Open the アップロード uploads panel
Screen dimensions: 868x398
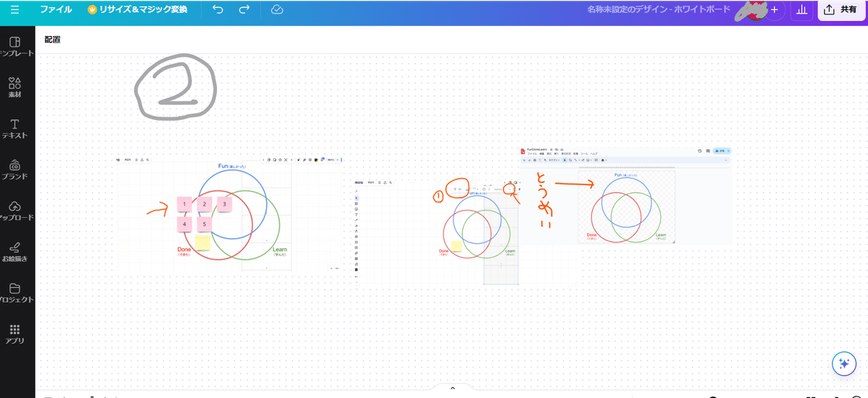[14, 211]
